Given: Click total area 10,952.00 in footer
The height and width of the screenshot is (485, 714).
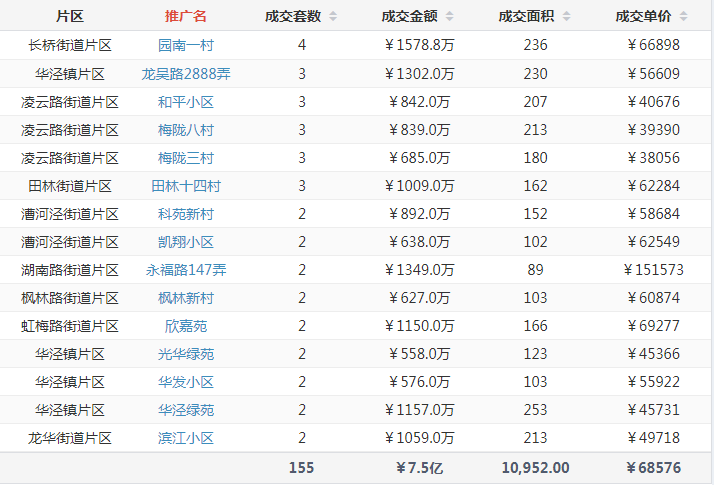Looking at the screenshot, I should pos(536,468).
